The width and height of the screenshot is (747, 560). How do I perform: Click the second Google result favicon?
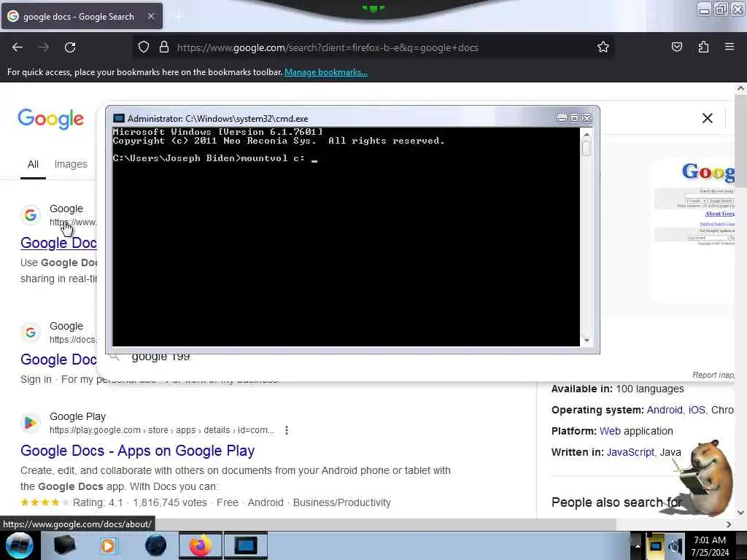[30, 332]
